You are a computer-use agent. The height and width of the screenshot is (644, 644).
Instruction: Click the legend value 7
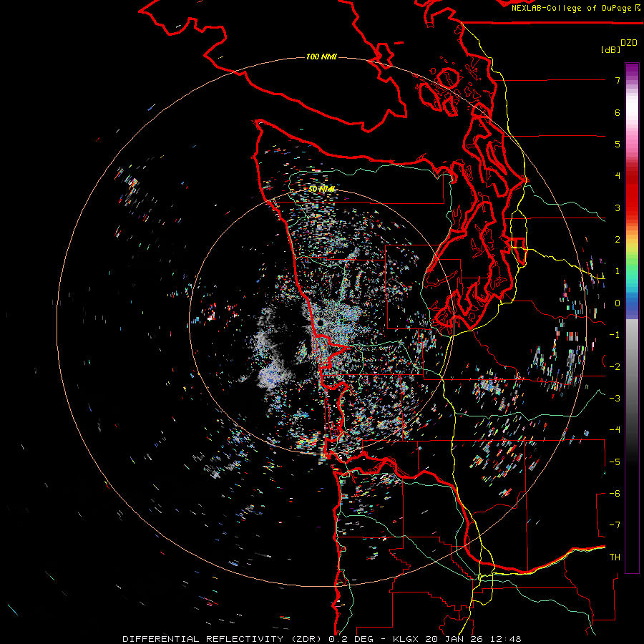click(618, 80)
